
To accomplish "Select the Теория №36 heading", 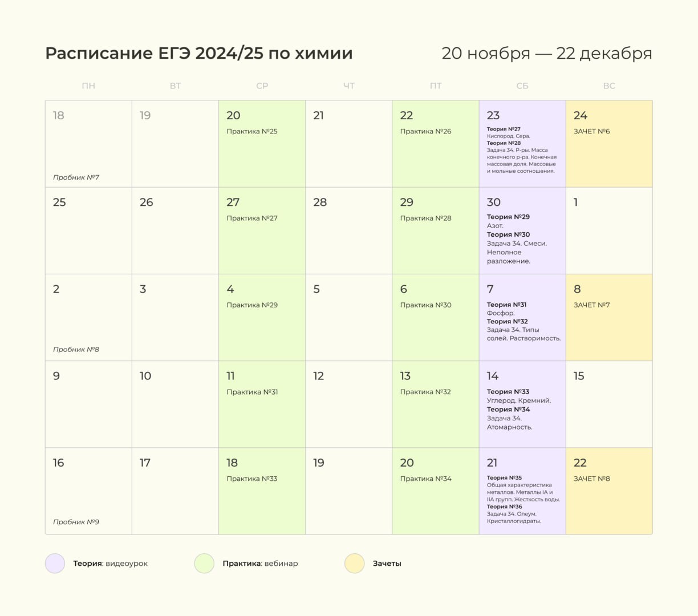I will point(504,506).
